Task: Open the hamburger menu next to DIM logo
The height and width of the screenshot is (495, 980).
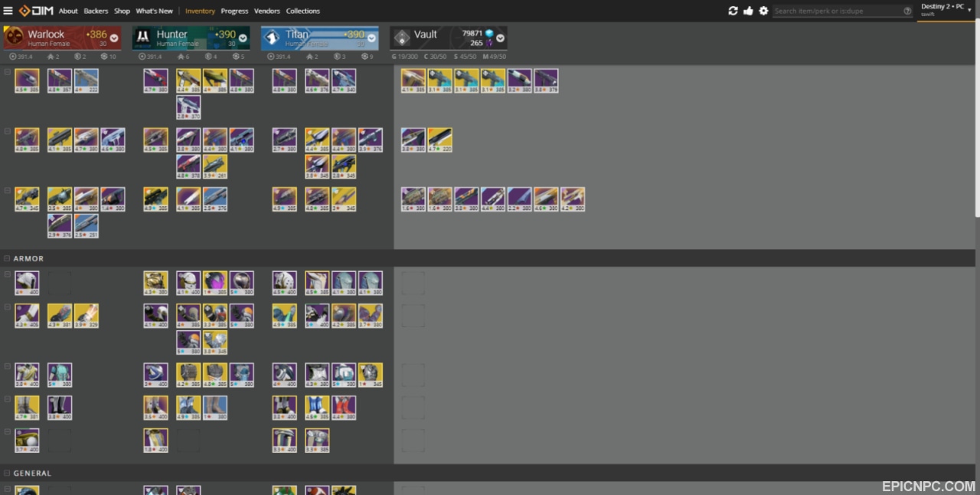Action: [8, 11]
